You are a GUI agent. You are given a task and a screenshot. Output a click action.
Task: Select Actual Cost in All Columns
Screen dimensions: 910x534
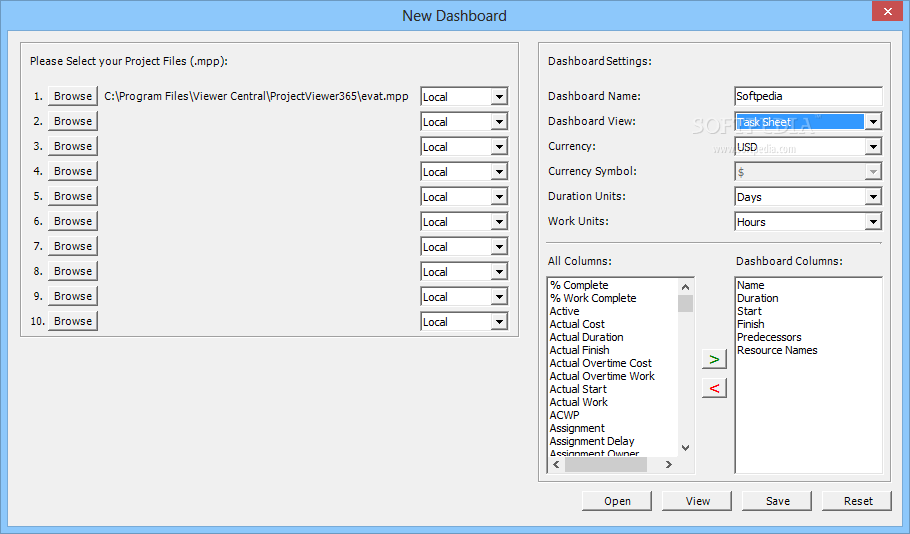(x=577, y=324)
